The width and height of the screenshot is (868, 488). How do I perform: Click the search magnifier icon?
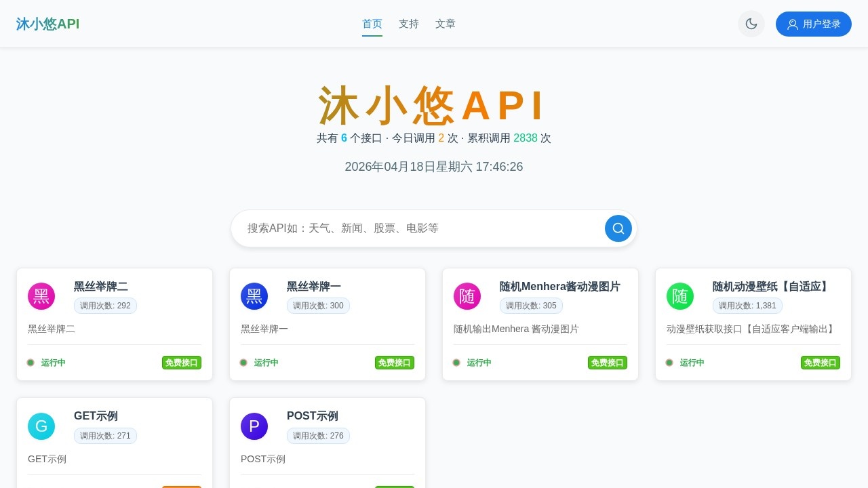coord(618,228)
